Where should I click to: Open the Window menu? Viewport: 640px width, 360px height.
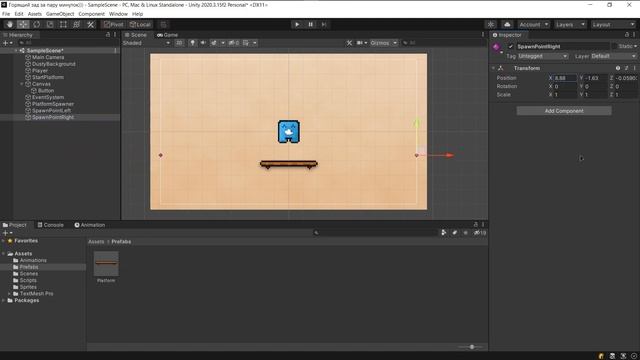118,14
